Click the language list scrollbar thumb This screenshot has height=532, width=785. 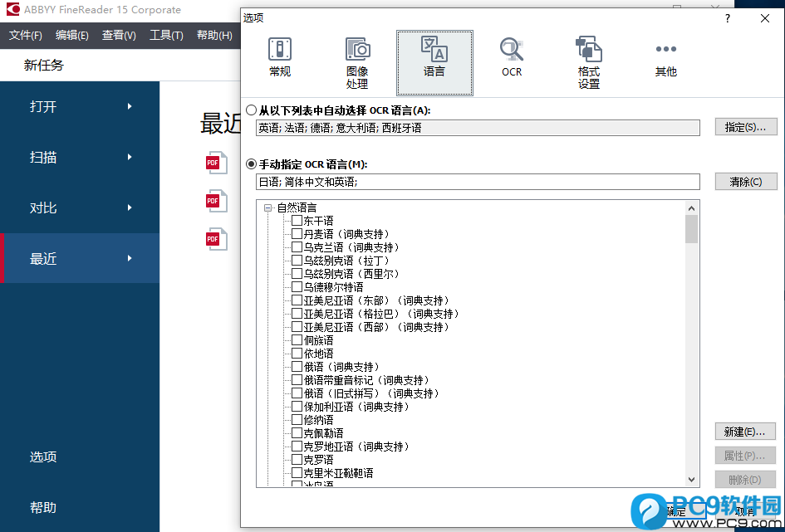691,229
